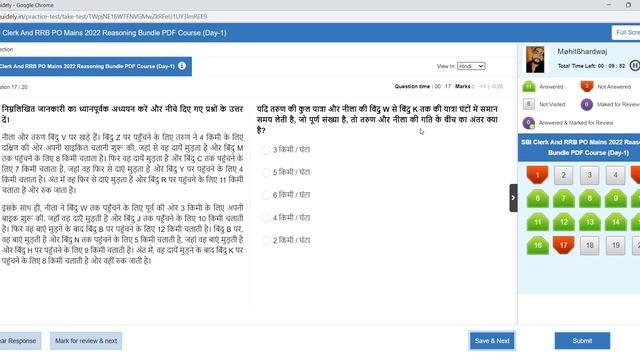This screenshot has width=640, height=360.
Task: Go to question 4 in palette
Action: (x=616, y=176)
